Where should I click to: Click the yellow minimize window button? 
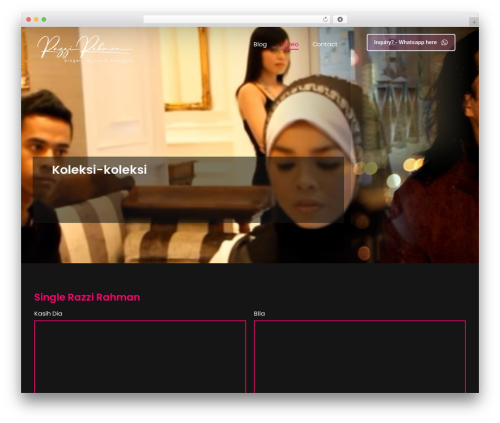pyautogui.click(x=36, y=20)
